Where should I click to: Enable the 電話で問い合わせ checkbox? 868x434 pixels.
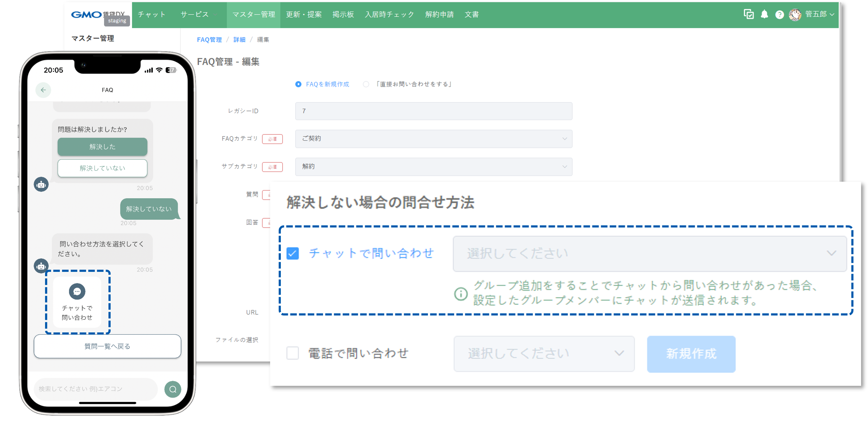293,353
